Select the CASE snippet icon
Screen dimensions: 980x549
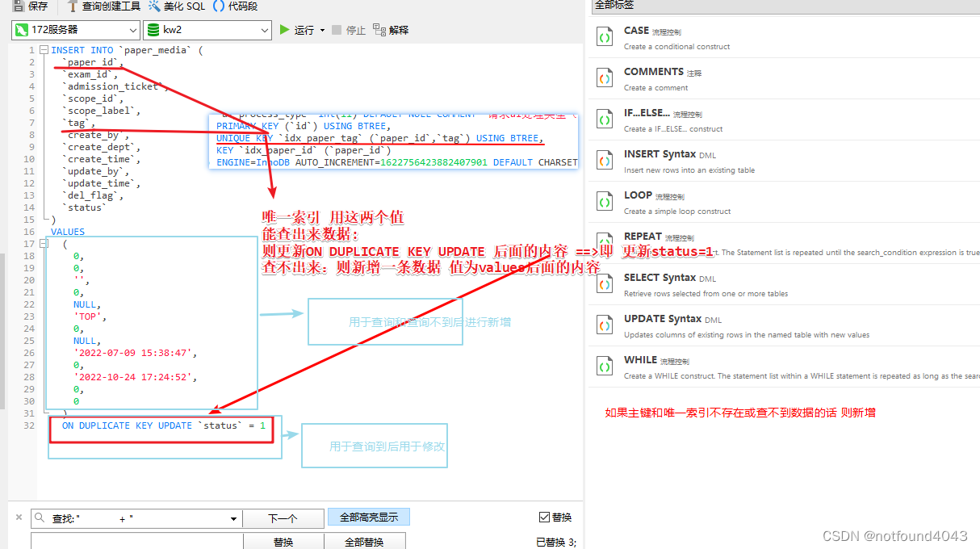(x=605, y=36)
